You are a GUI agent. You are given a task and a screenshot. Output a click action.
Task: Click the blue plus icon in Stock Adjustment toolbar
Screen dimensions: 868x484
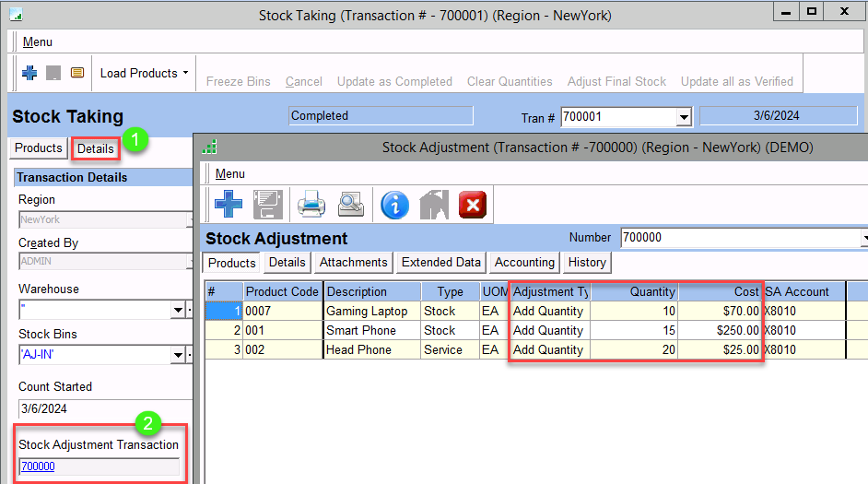pos(229,204)
